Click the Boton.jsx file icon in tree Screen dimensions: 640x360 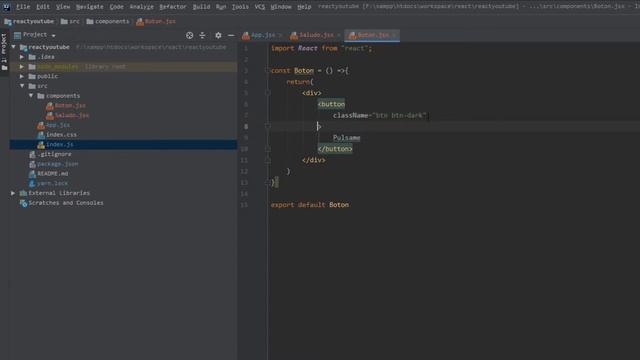[x=49, y=106]
